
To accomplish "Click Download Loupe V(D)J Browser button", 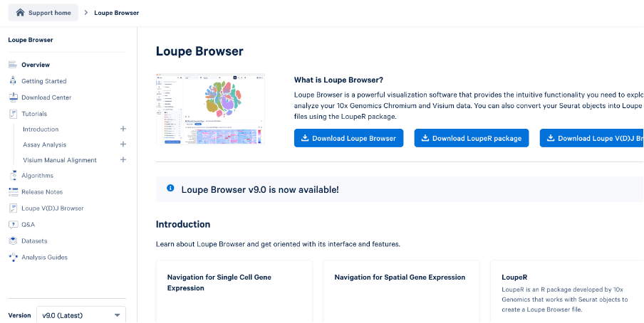I will (592, 138).
